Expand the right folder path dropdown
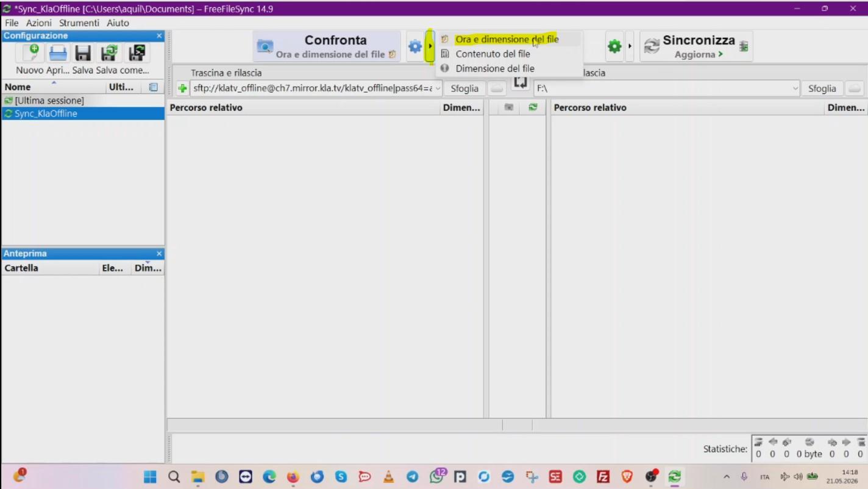The height and width of the screenshot is (489, 868). click(795, 88)
